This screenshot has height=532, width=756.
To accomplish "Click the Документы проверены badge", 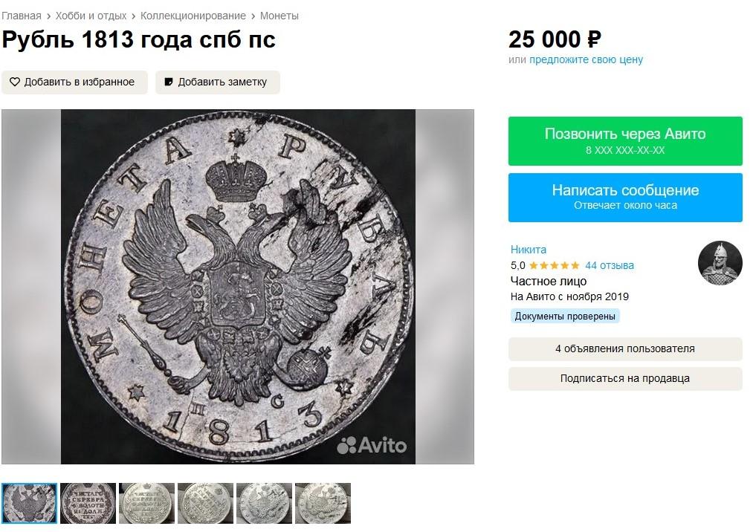I will pyautogui.click(x=565, y=316).
